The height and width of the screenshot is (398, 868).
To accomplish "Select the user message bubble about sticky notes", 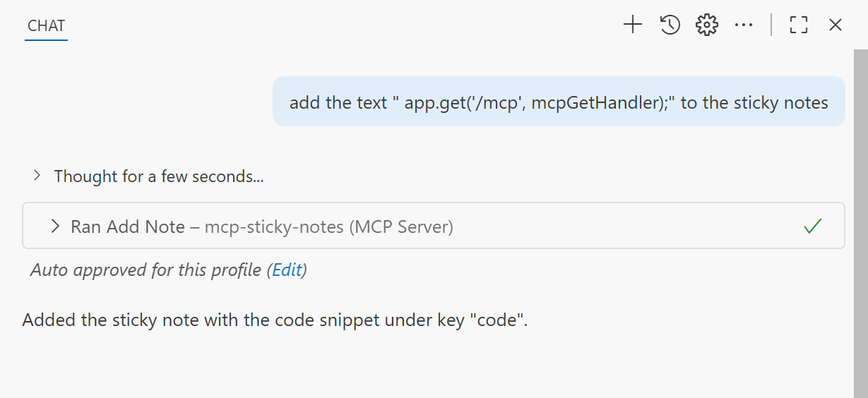I will click(x=558, y=102).
